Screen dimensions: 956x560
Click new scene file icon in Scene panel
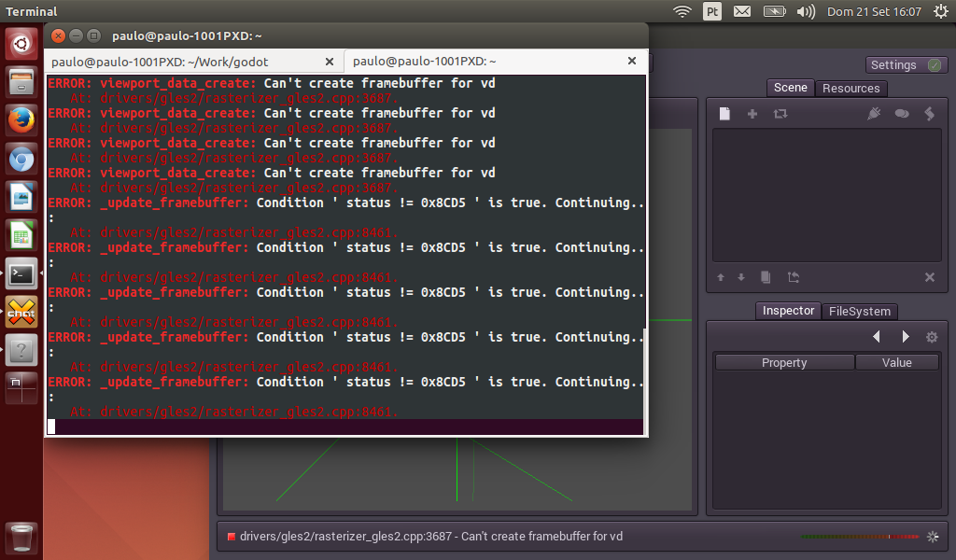[724, 114]
